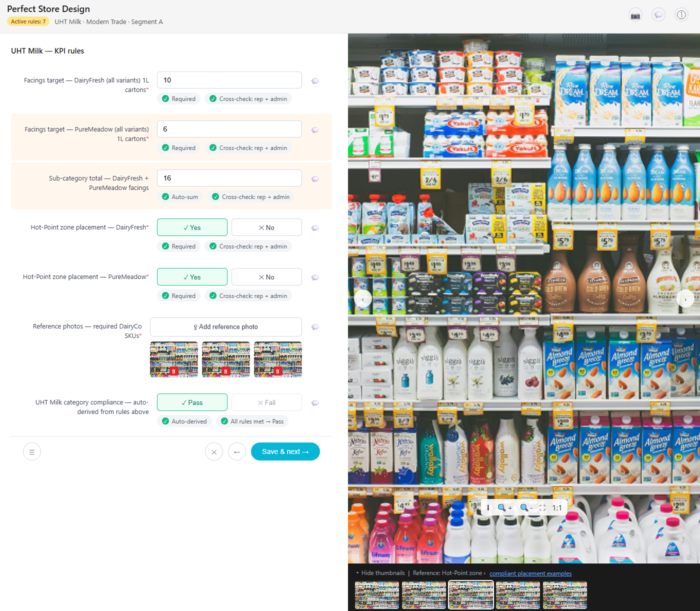Add comment on Reference photos row
Image resolution: width=700 pixels, height=611 pixels.
coord(315,327)
